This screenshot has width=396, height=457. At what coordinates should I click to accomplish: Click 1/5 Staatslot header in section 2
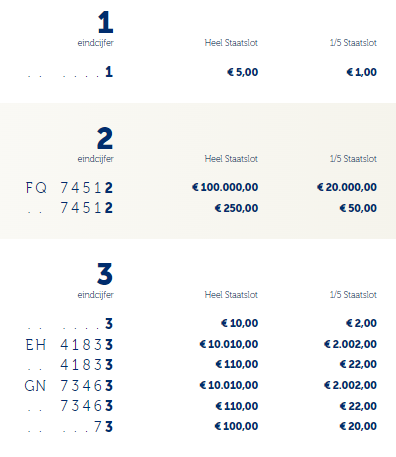click(x=353, y=159)
